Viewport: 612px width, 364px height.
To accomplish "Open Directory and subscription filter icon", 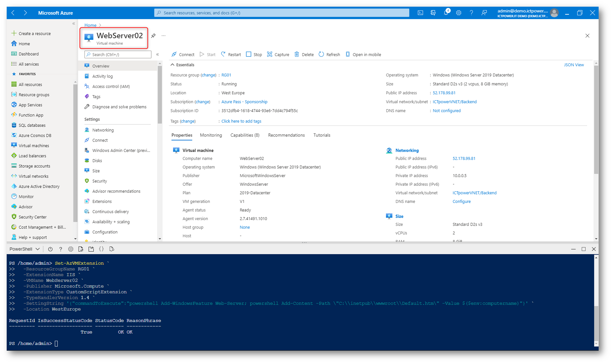I will [433, 13].
